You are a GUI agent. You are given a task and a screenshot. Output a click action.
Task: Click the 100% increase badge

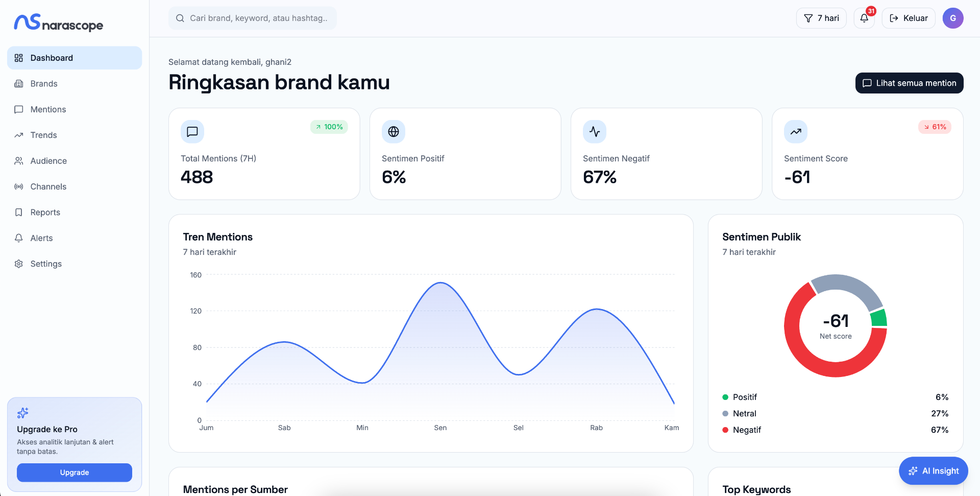329,127
